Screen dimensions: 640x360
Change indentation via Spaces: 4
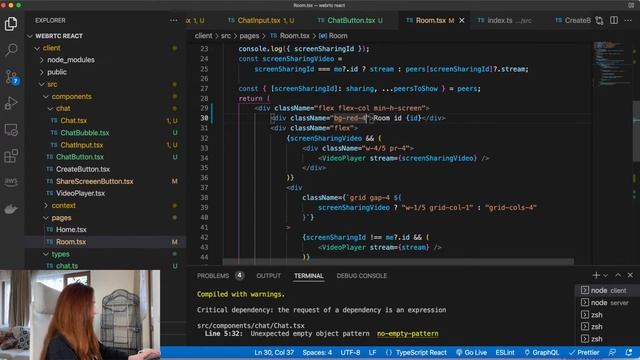pyautogui.click(x=317, y=353)
